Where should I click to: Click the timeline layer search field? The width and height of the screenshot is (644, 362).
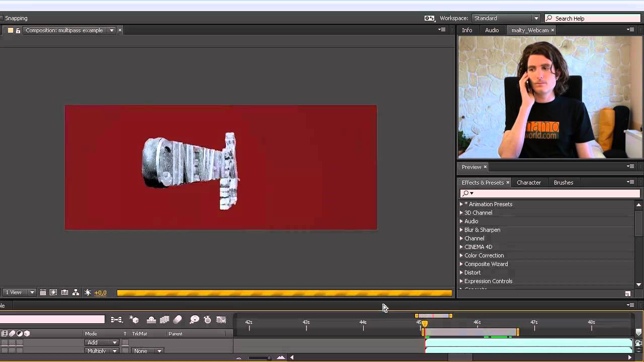tap(52, 319)
